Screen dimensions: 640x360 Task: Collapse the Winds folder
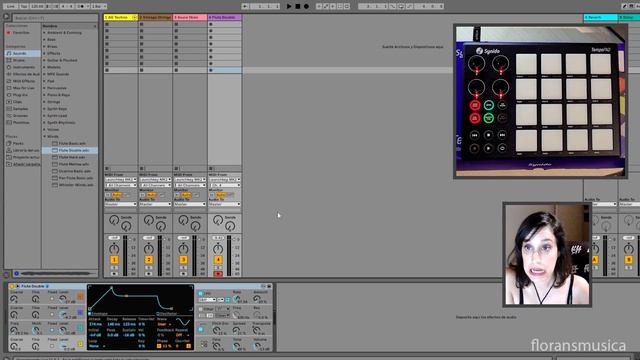[44, 137]
